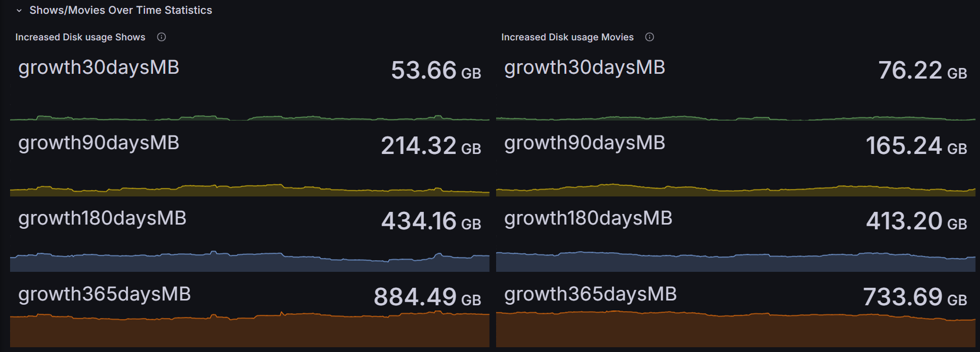Select growth180daysMB label in Movies panel
980x352 pixels.
(589, 219)
